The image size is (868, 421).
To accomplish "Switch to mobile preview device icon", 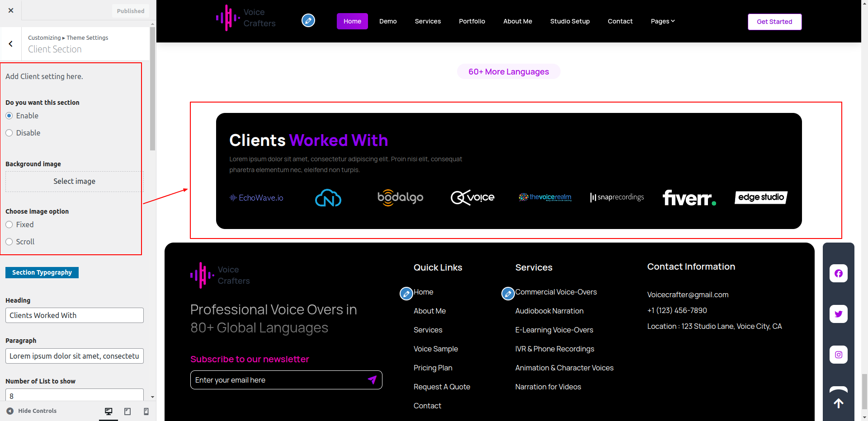I will pos(146,411).
